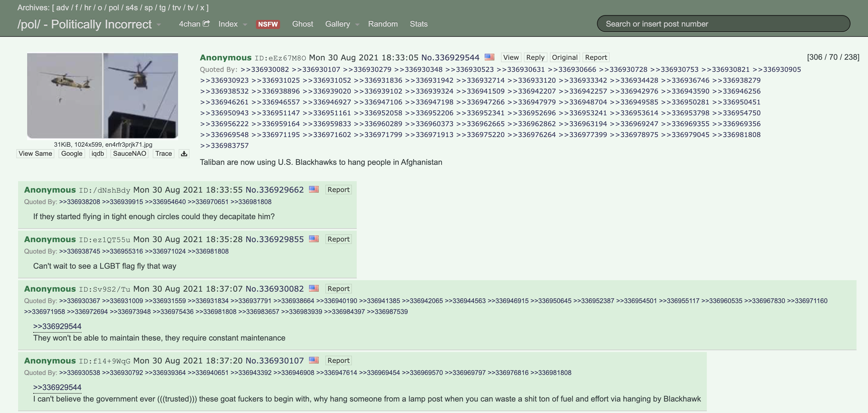Click the flag icon on post 336929855
The height and width of the screenshot is (413, 868).
point(314,239)
